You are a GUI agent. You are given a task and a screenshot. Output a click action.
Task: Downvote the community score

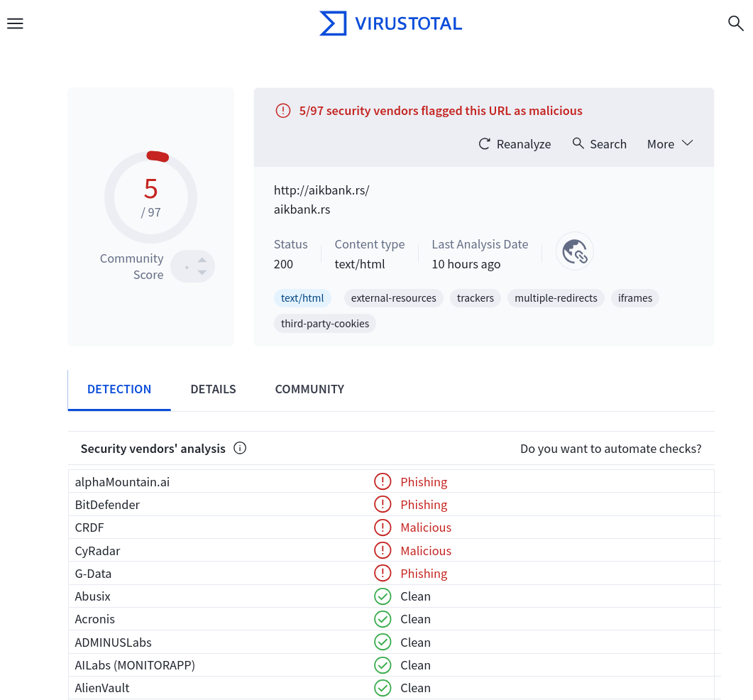(x=202, y=273)
